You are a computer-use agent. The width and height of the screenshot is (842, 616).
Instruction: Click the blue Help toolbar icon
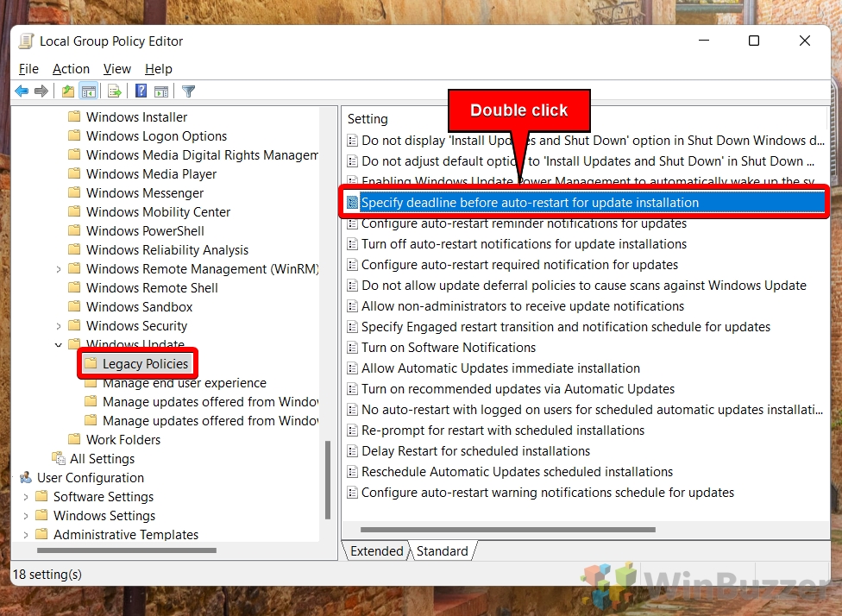click(x=141, y=91)
